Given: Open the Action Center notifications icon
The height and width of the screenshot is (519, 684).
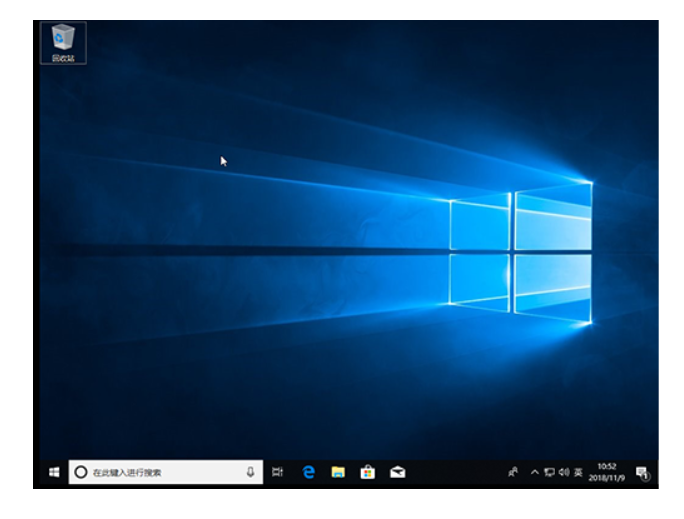Looking at the screenshot, I should point(643,473).
